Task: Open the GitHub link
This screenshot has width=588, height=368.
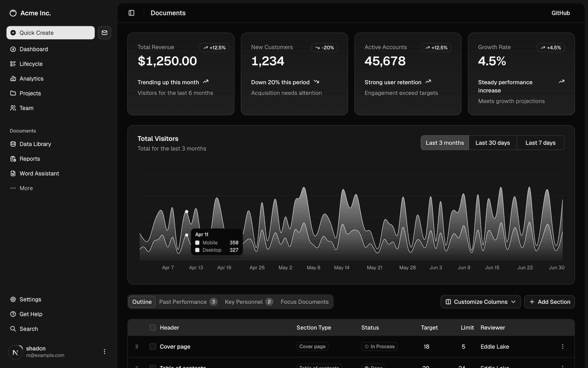Action: click(560, 13)
